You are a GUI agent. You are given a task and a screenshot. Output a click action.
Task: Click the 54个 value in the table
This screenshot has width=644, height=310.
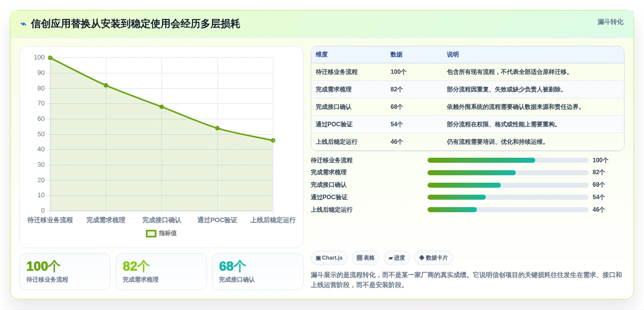point(397,124)
